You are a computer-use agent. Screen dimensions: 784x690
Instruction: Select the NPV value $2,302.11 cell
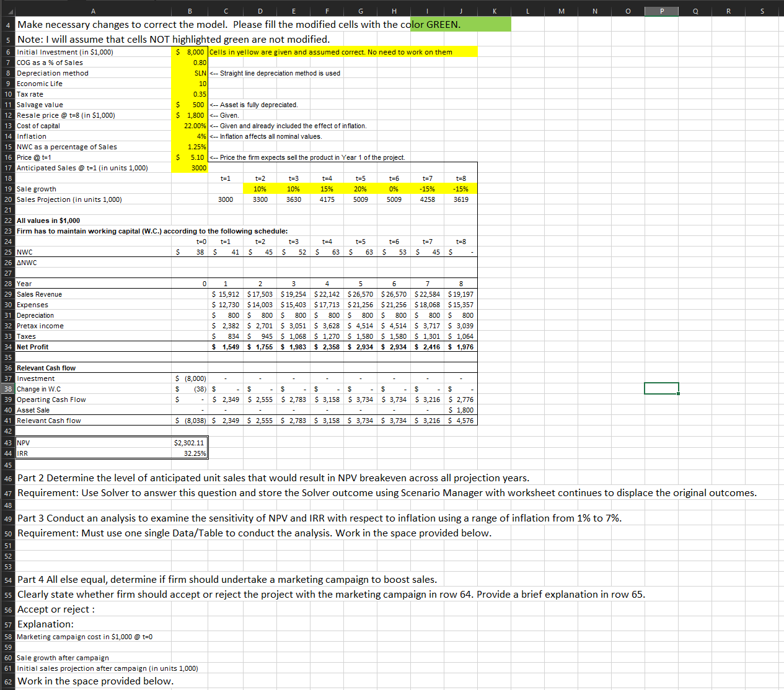189,443
